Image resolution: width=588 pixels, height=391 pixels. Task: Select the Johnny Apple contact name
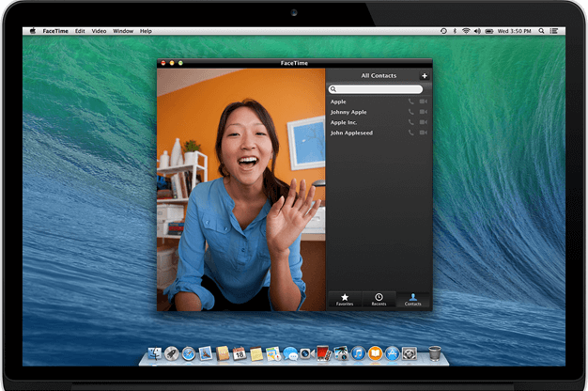coord(348,112)
